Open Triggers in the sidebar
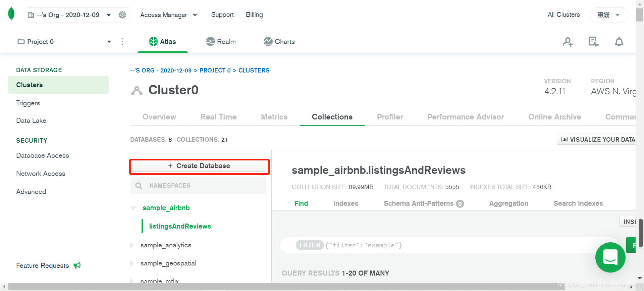 pos(28,103)
